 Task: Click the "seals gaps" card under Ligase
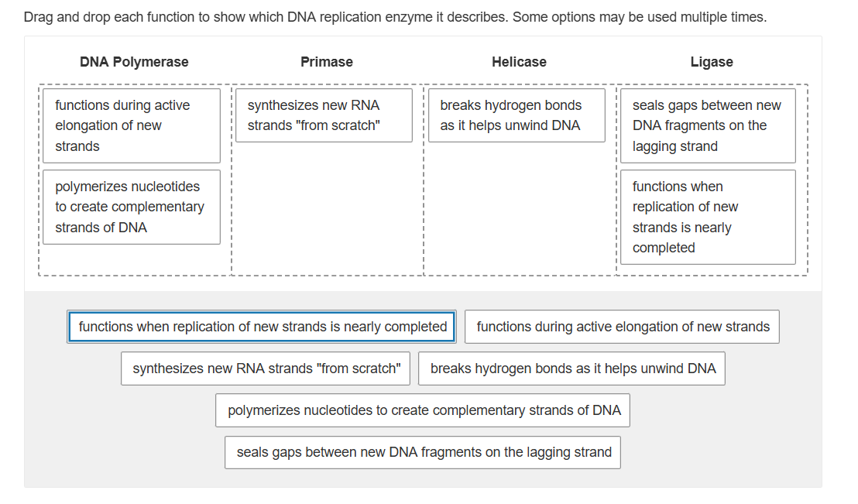click(707, 125)
